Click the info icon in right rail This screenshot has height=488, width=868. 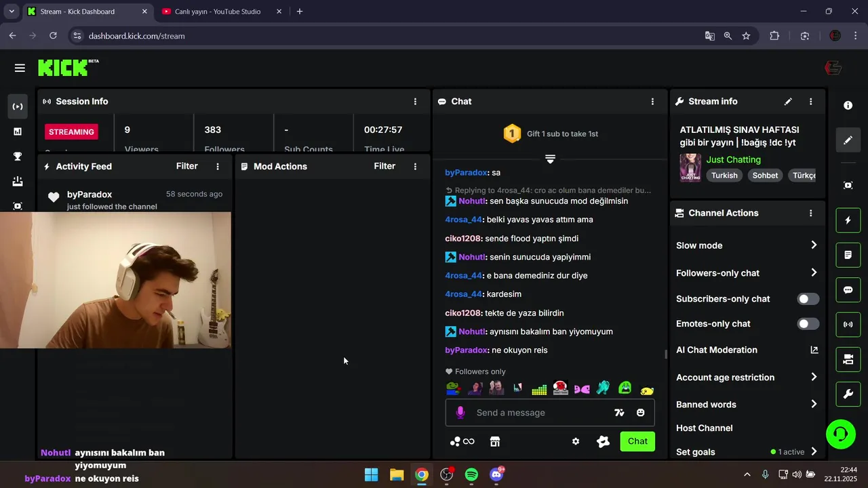click(x=848, y=106)
